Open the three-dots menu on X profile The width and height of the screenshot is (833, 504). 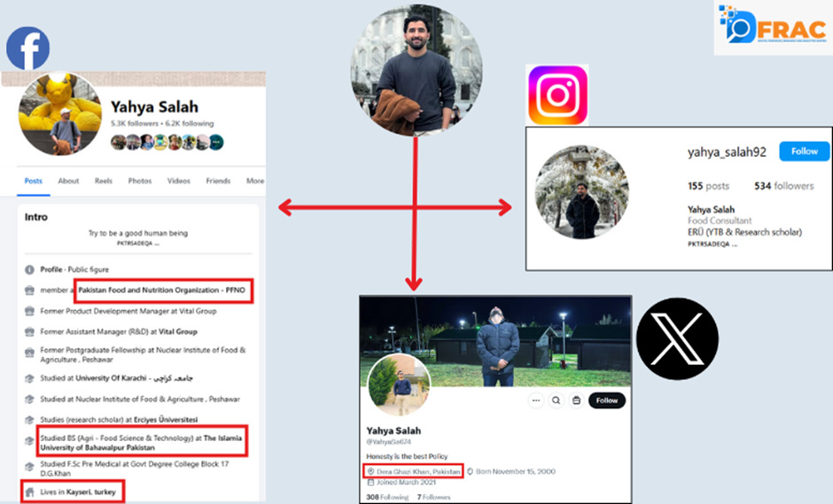click(x=535, y=400)
